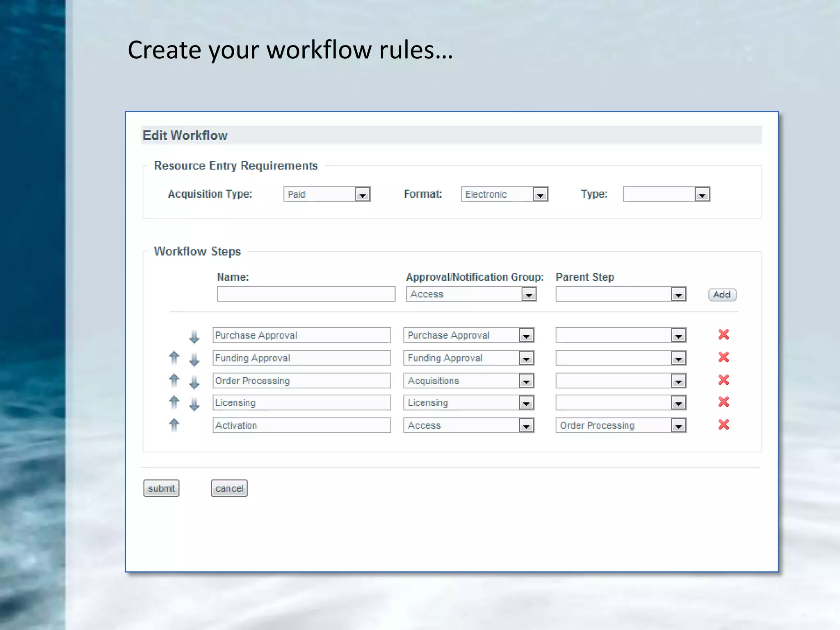Open Activation's Parent Step dropdown
This screenshot has width=840, height=630.
678,426
